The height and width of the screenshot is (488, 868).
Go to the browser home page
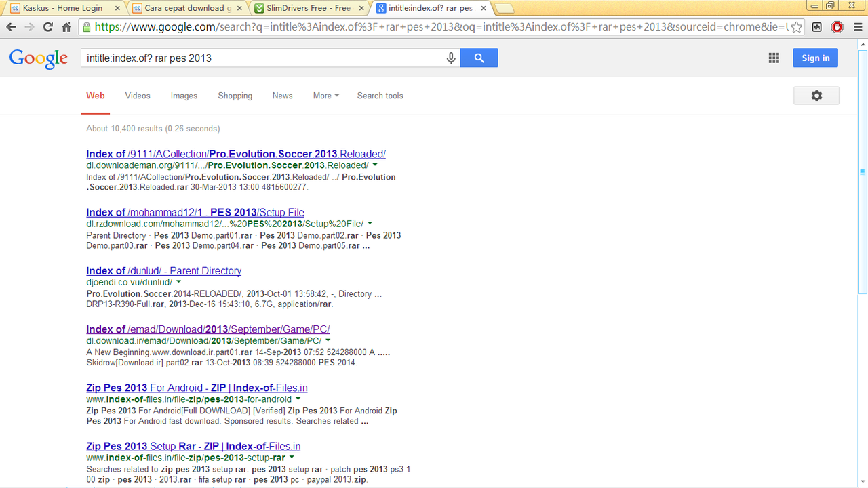click(66, 27)
